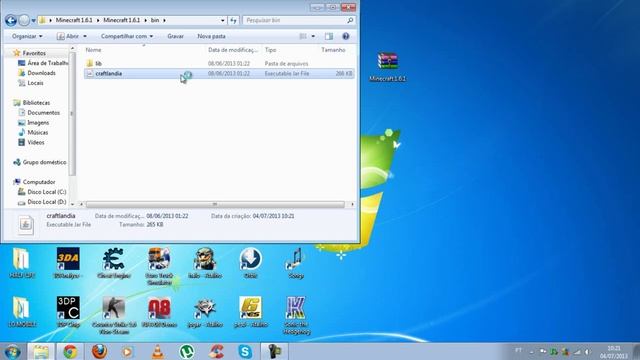Open the FIFA 08 Demo shortcut
The width and height of the screenshot is (640, 360).
coord(160,312)
